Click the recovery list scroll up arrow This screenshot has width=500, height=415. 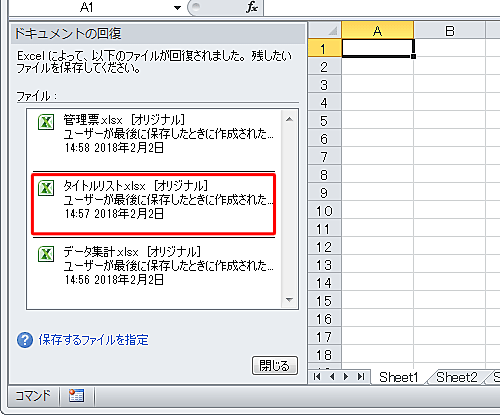tap(289, 119)
